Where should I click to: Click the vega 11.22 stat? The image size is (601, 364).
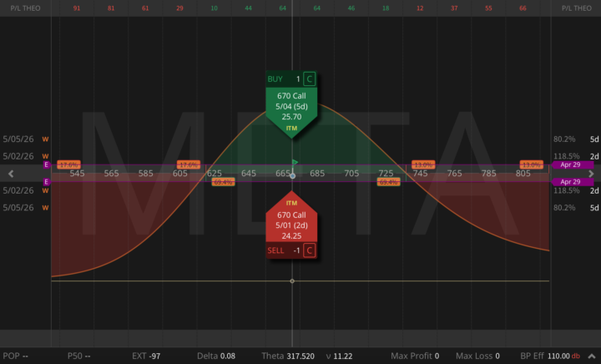(339, 356)
